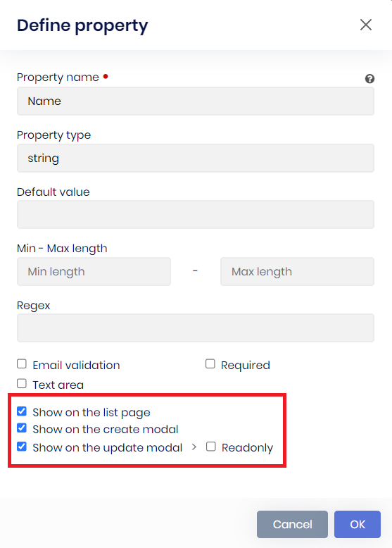392x548 pixels.
Task: Open the Property type field showing string
Action: [196, 158]
